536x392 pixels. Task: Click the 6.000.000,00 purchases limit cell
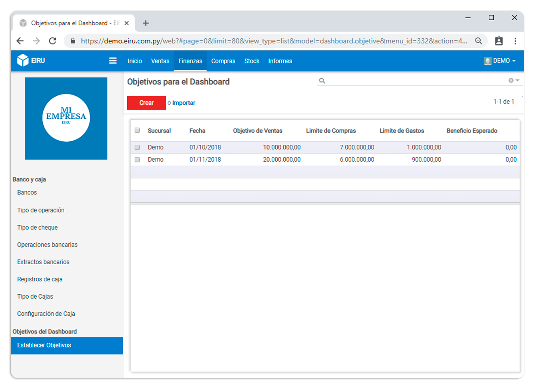[x=357, y=160]
